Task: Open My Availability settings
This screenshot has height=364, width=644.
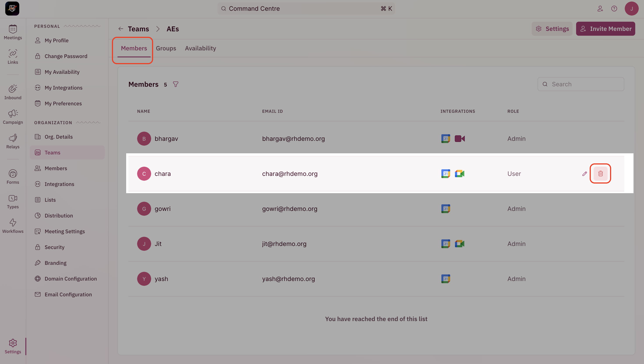Action: 67,72
